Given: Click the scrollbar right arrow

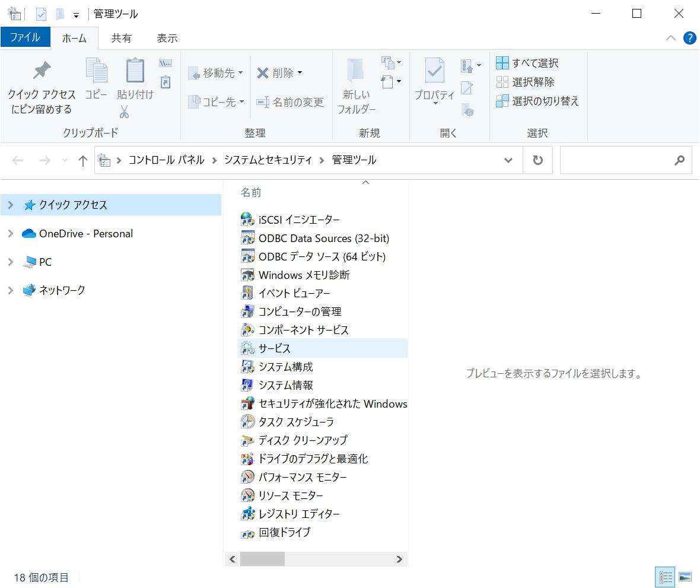Looking at the screenshot, I should tap(399, 559).
